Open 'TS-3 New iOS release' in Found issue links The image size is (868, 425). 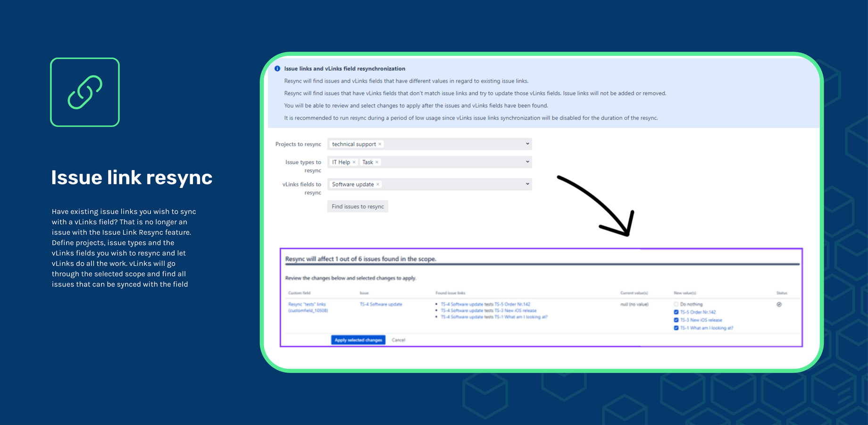coord(515,311)
